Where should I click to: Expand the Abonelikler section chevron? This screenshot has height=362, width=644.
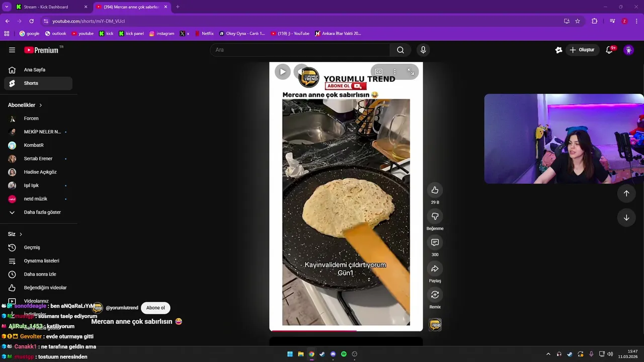[x=40, y=105]
